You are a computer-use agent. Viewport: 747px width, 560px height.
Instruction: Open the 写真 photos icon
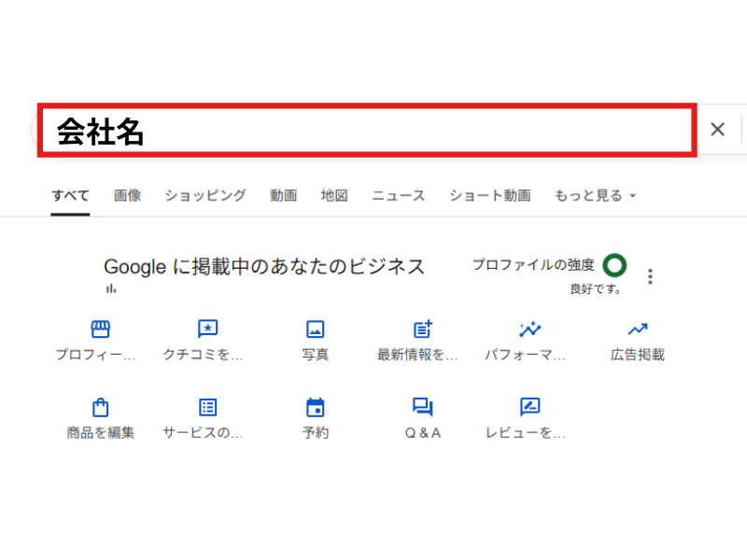(x=315, y=329)
